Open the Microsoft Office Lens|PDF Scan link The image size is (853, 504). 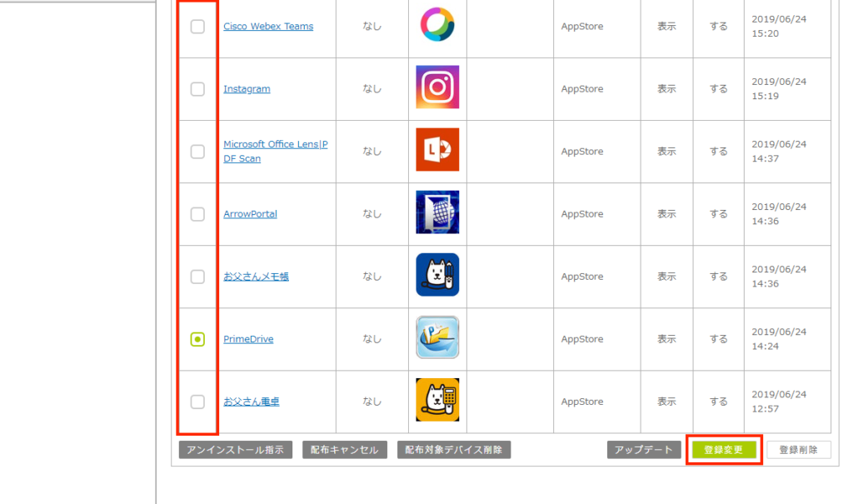pyautogui.click(x=275, y=151)
